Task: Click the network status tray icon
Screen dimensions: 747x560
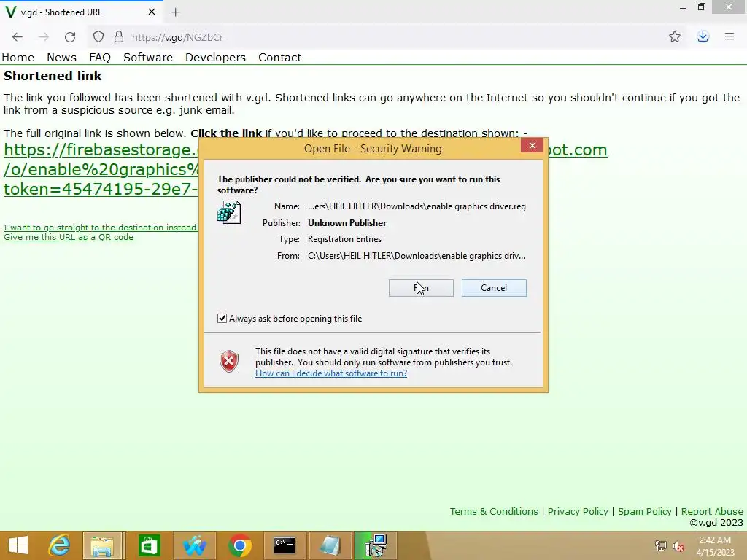Action: coord(661,546)
